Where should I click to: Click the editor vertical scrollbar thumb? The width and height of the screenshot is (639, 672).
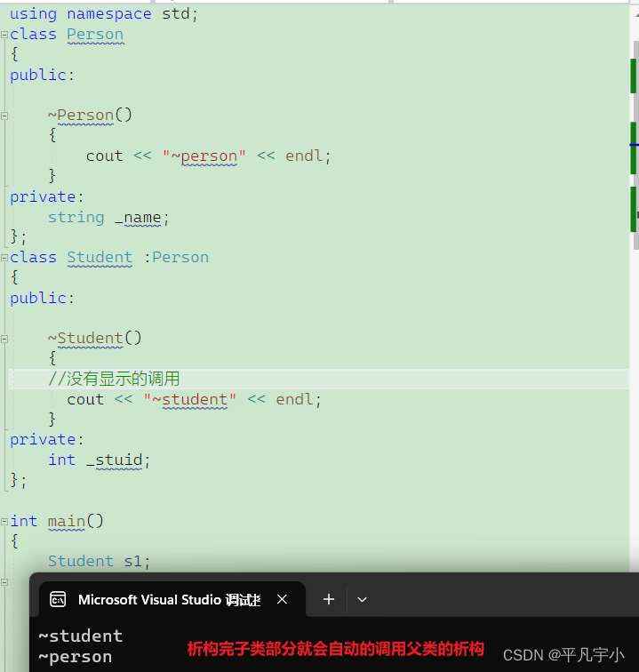click(635, 146)
